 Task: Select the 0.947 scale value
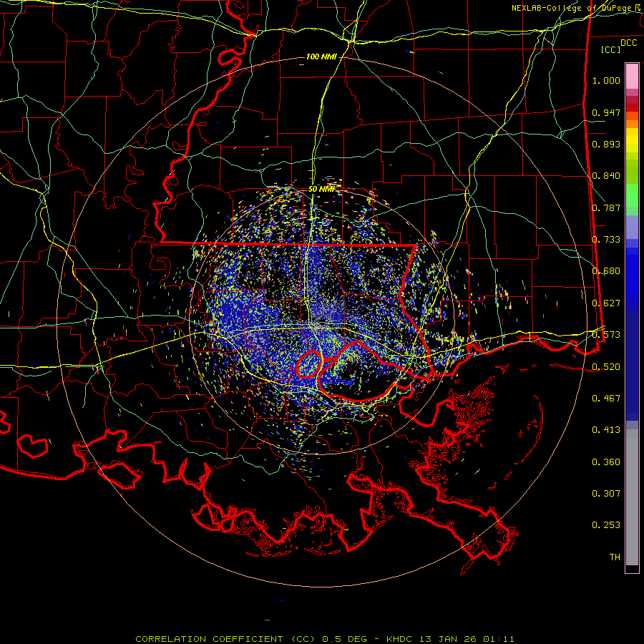point(606,112)
